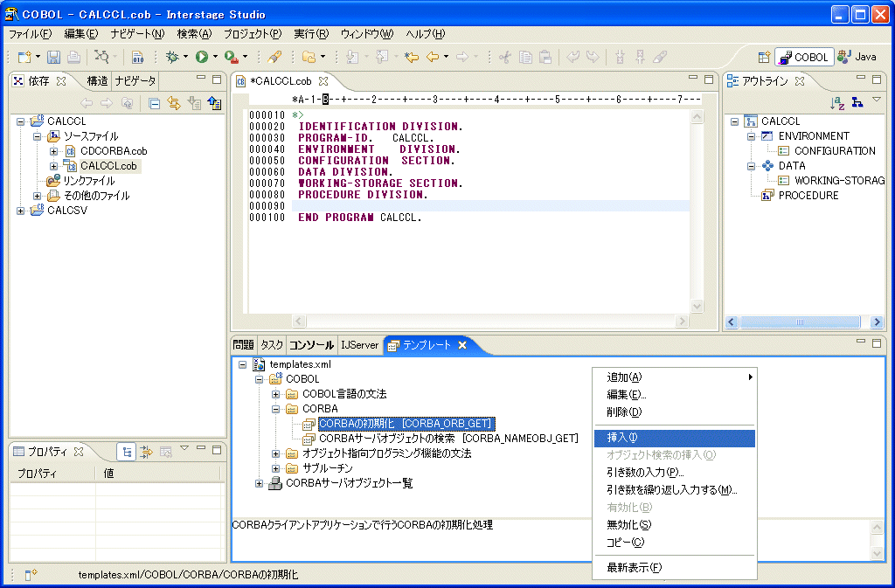This screenshot has width=895, height=588.
Task: Choose 最新表示(F) in context menu
Action: (675, 568)
